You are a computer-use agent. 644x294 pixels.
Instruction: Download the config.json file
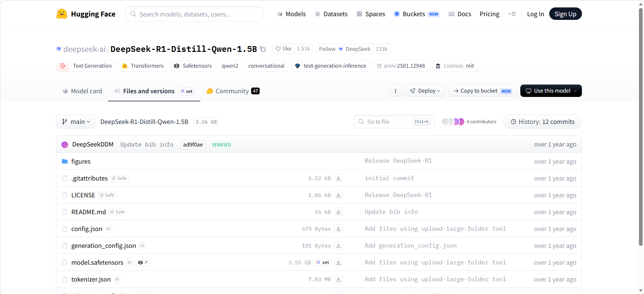pyautogui.click(x=339, y=229)
